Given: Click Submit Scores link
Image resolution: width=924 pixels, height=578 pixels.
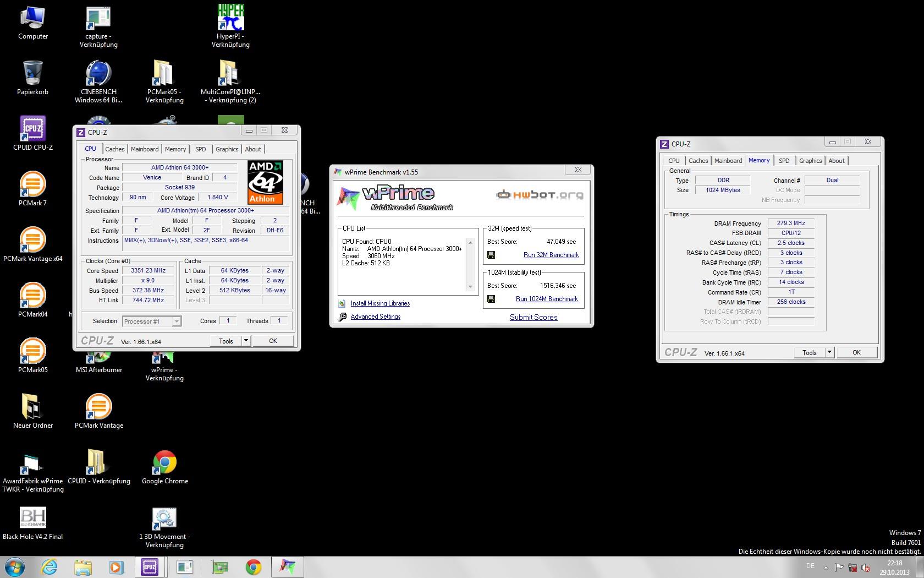Looking at the screenshot, I should point(533,317).
